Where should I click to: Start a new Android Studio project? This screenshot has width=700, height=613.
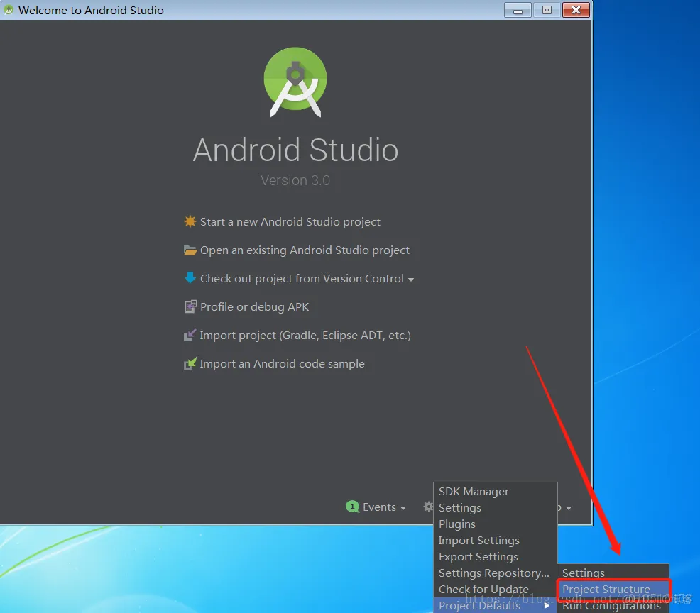point(290,222)
